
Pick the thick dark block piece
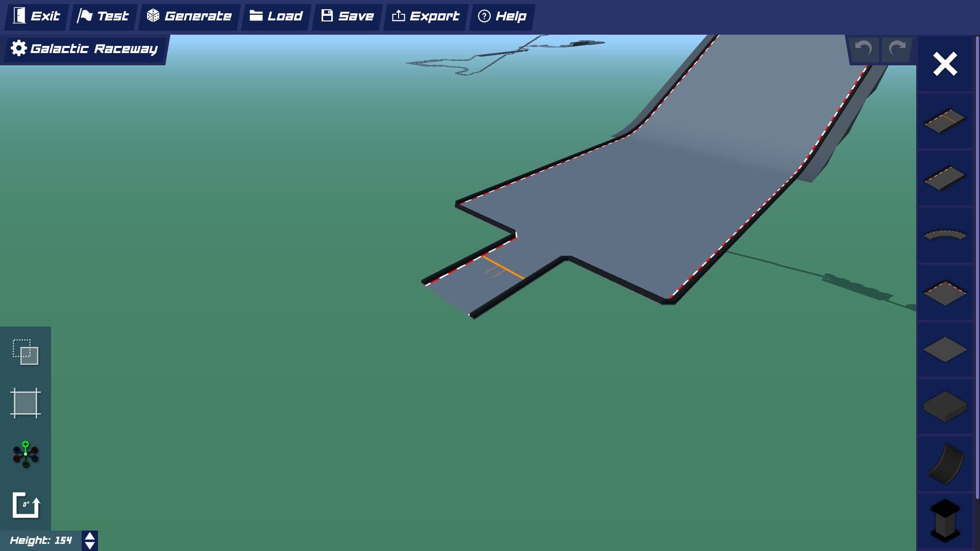coord(945,407)
